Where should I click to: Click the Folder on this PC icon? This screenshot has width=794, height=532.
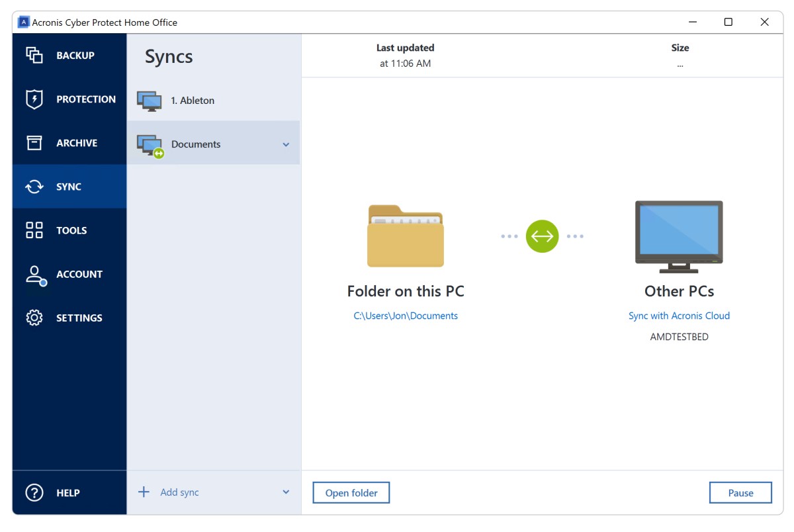[x=405, y=236]
